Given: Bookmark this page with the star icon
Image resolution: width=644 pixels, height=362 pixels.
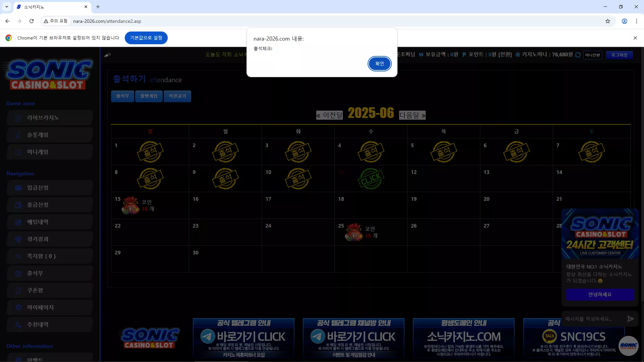Looking at the screenshot, I should click(608, 21).
